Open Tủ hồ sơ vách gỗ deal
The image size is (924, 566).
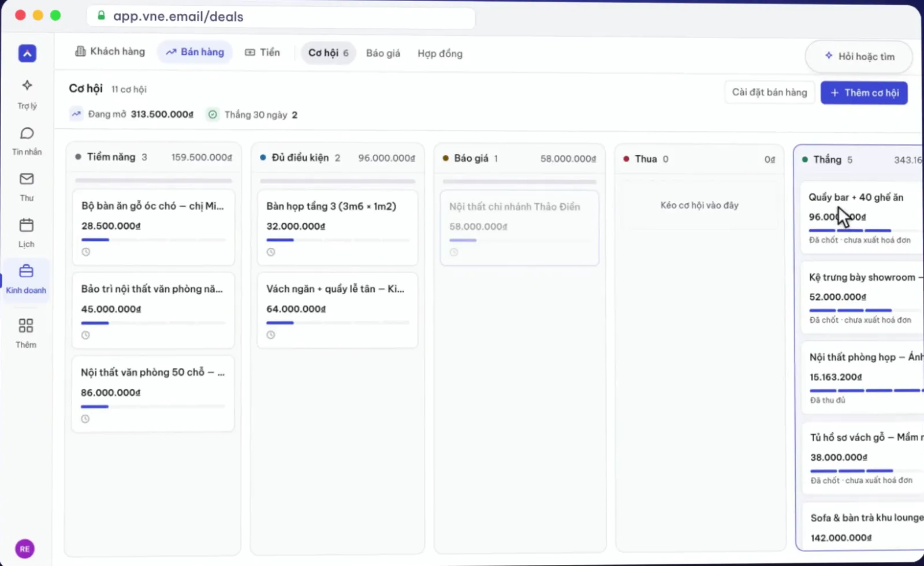(864, 459)
